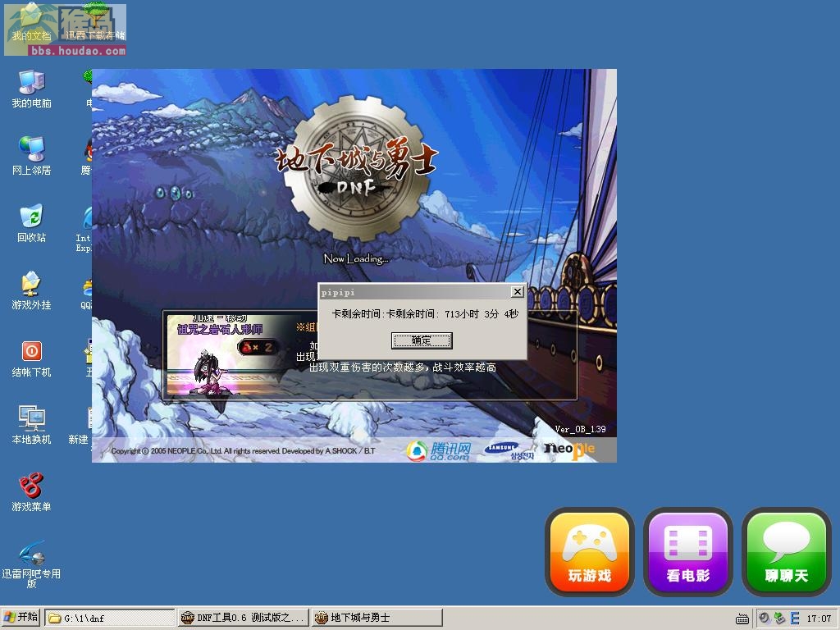Click the Ver_OB_1.39 version label

point(580,429)
